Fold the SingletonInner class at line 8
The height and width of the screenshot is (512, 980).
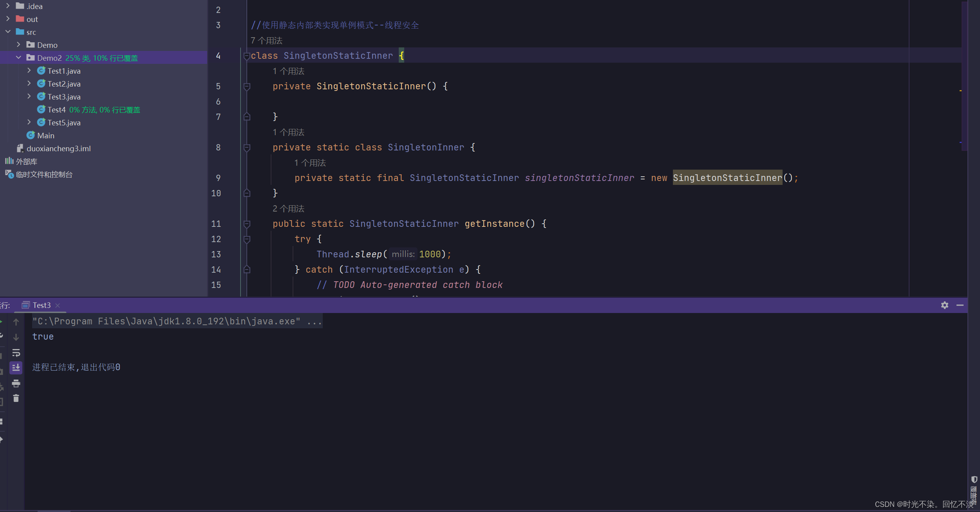click(x=247, y=148)
